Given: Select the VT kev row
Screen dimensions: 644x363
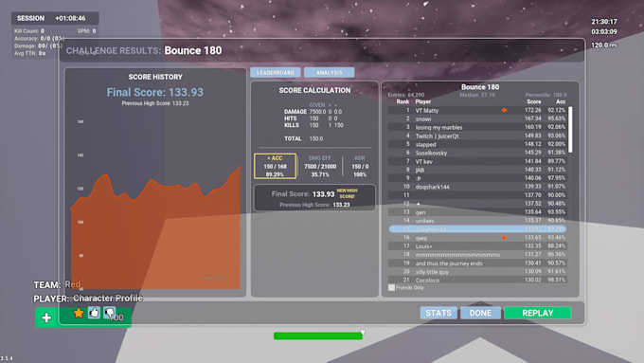Looking at the screenshot, I should tap(477, 161).
